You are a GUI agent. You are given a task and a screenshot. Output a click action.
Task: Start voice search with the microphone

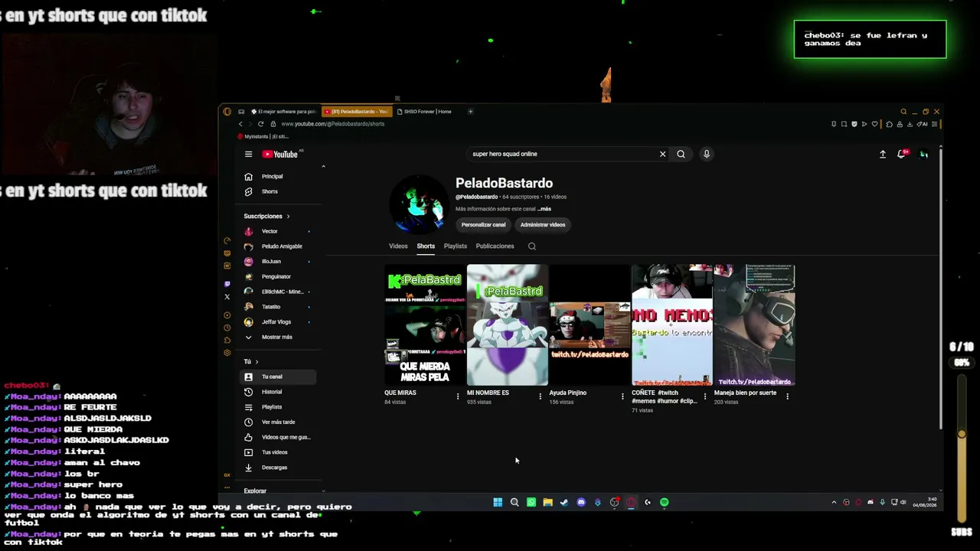click(707, 154)
